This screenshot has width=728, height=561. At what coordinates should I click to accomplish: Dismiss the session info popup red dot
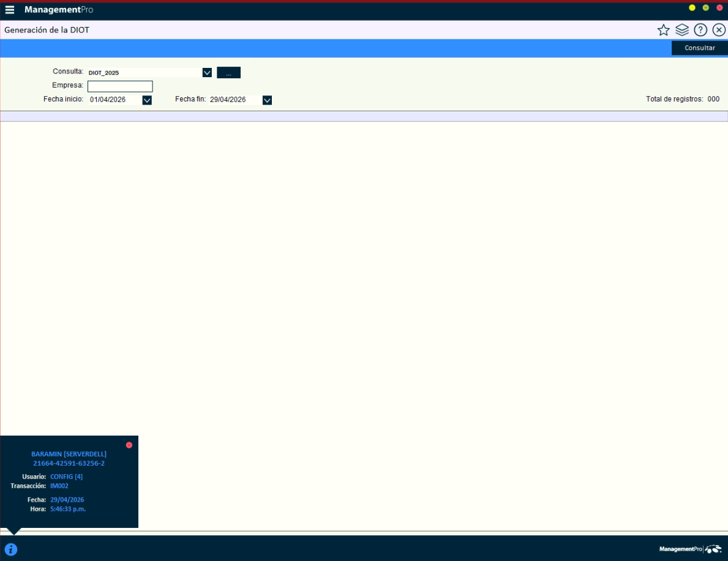129,445
